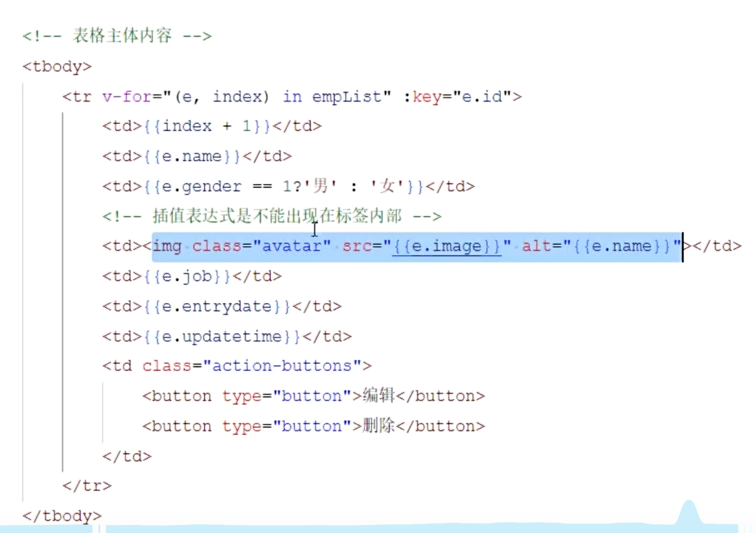Click the alt="{{e.name}}" attribute
The image size is (756, 533).
point(601,247)
